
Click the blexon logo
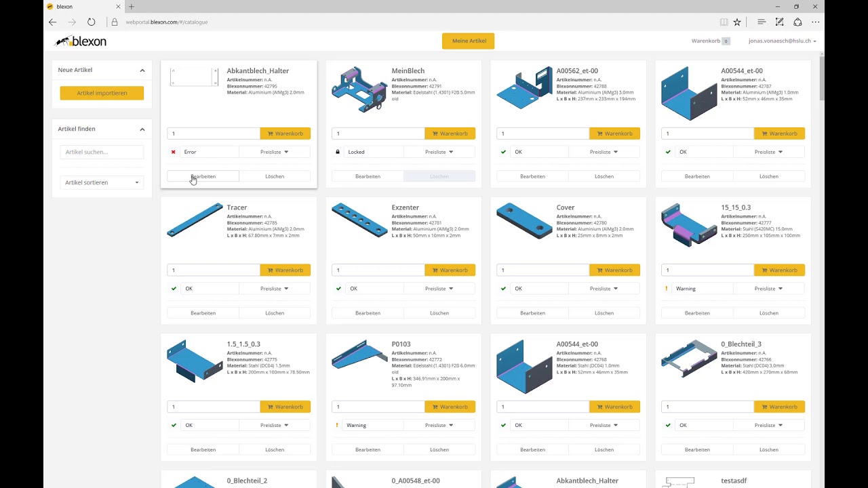pos(81,41)
